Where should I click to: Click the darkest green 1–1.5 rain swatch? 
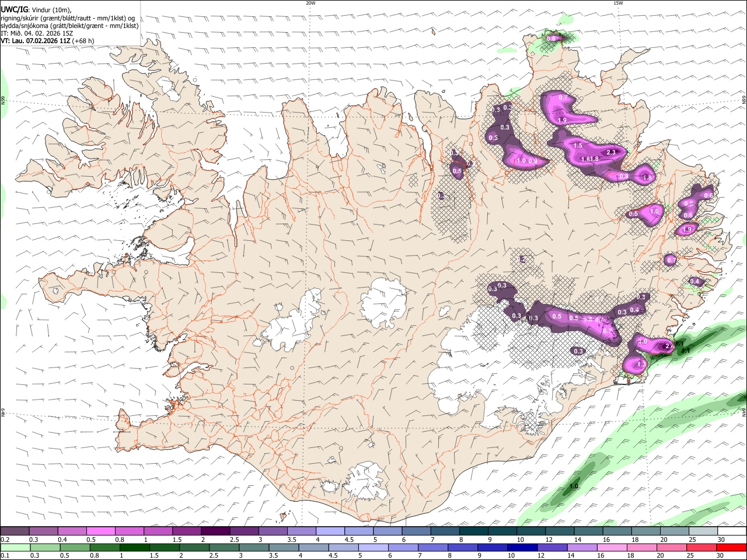tap(134, 548)
